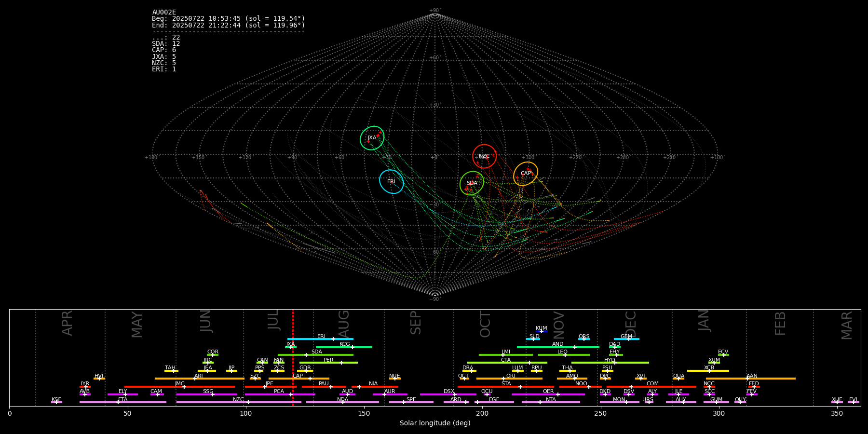
Task: Click the 'End: 20250722 21:22:44' line
Action: pyautogui.click(x=229, y=25)
